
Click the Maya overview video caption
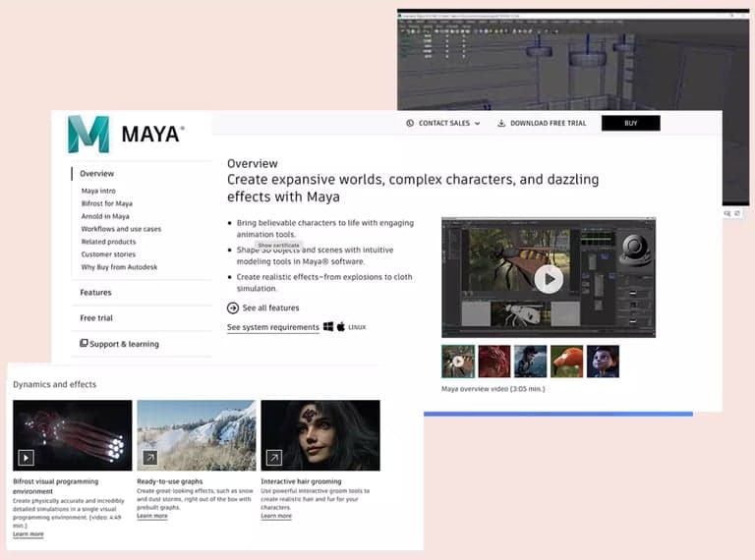click(x=494, y=389)
